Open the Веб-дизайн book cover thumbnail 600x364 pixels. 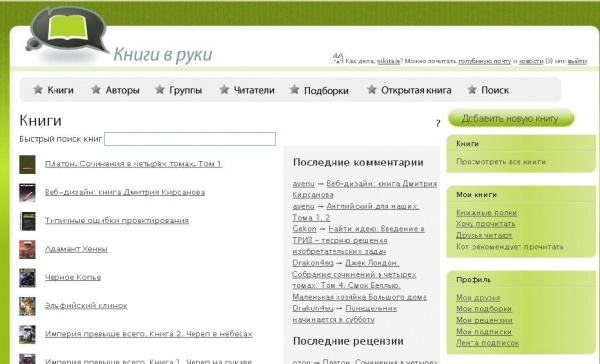tap(27, 193)
